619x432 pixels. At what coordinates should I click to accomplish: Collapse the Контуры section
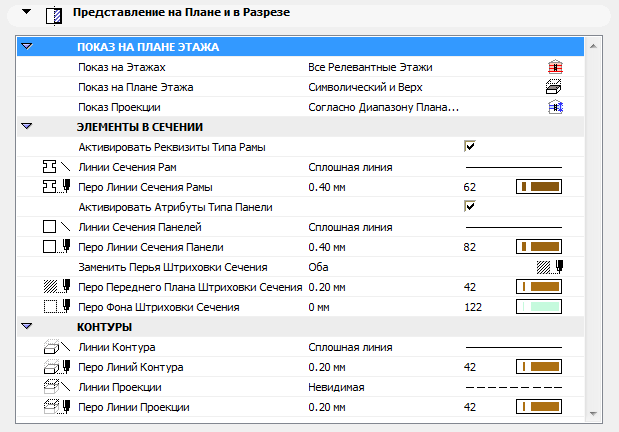click(27, 327)
